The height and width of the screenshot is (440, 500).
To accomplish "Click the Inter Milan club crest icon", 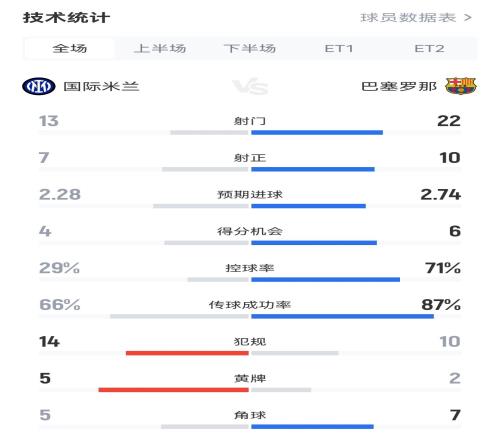I will [x=39, y=86].
